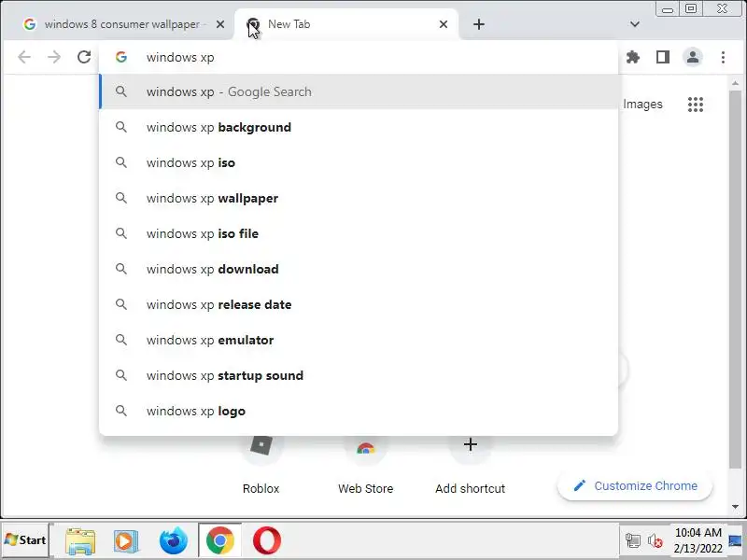Select 'windows xp background' suggestion
The width and height of the screenshot is (747, 560).
(359, 127)
